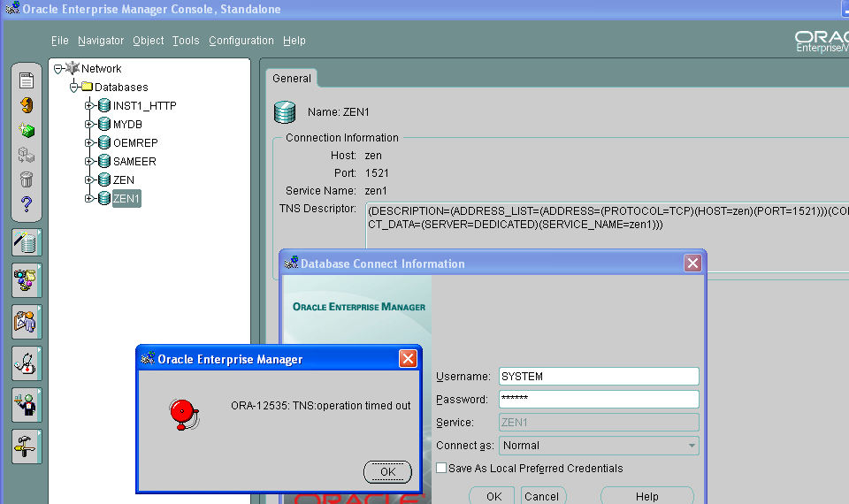Open the Diagnostics Pack stethoscope drawer
The height and width of the screenshot is (504, 849).
27,363
